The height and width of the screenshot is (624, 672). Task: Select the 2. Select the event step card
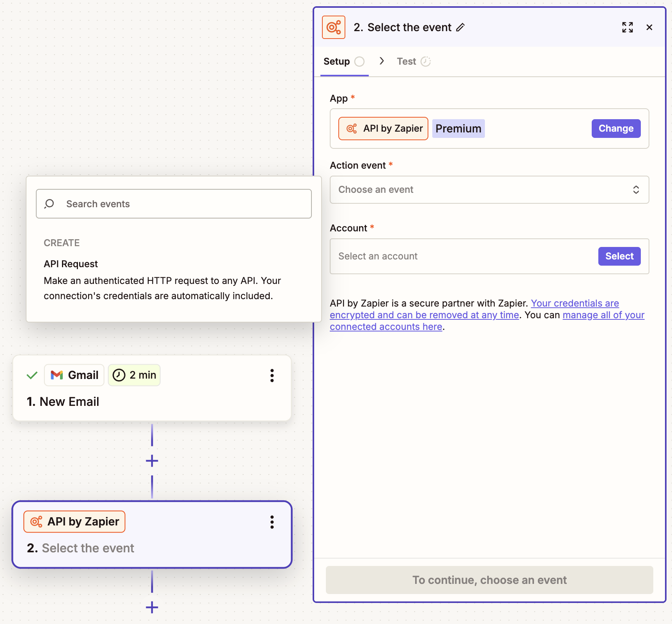(152, 534)
